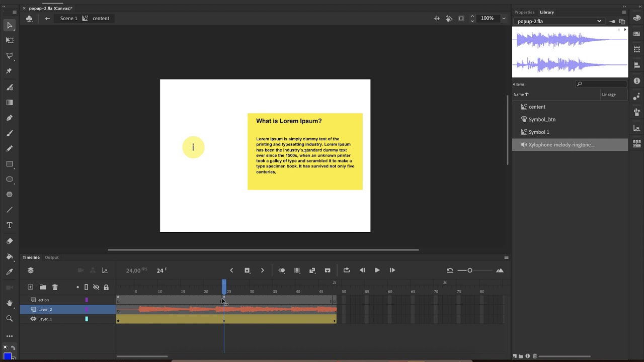
Task: Select the Eyedropper tool
Action: click(x=10, y=272)
